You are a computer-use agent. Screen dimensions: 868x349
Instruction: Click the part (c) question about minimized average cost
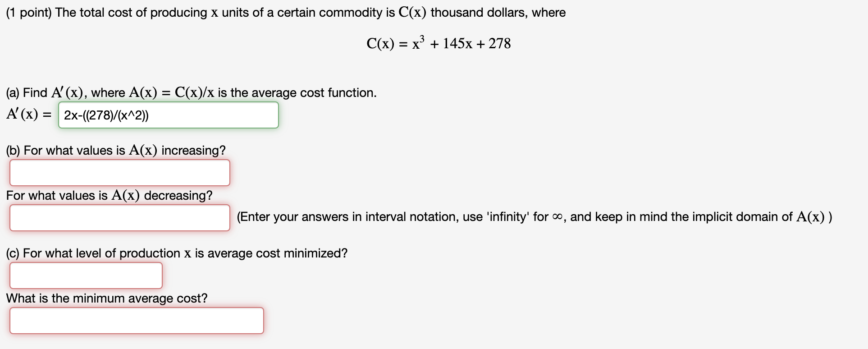[x=176, y=253]
